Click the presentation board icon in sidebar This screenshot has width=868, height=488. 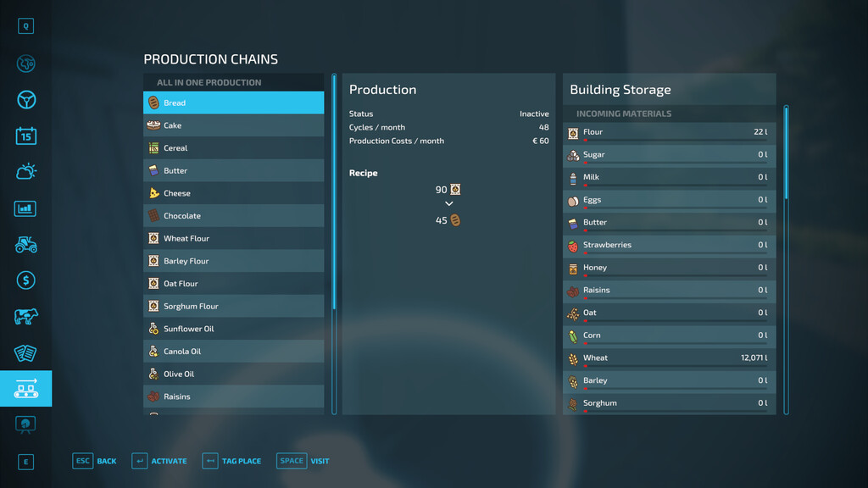25,424
